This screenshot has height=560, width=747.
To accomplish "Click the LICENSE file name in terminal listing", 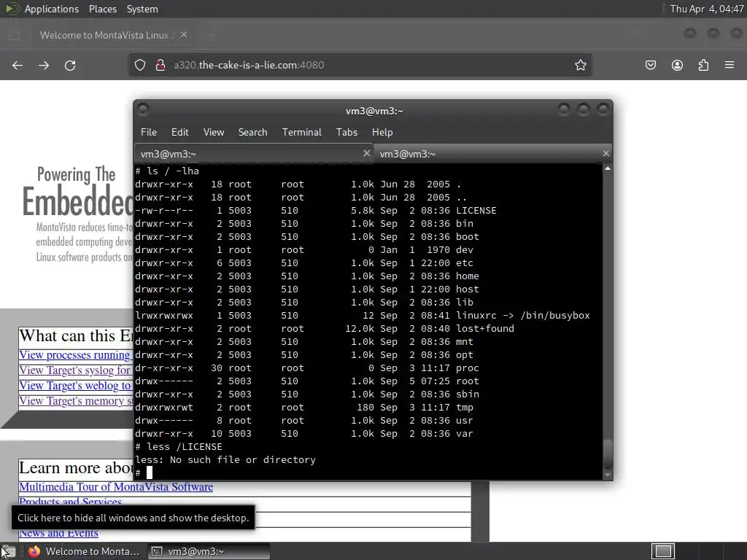I will 476,211.
